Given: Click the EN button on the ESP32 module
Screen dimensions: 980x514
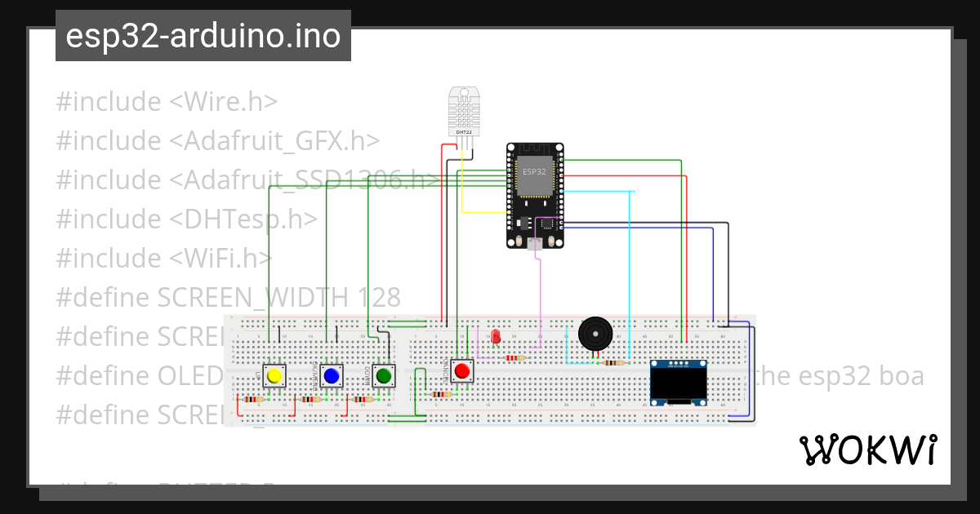Looking at the screenshot, I should pos(519,241).
